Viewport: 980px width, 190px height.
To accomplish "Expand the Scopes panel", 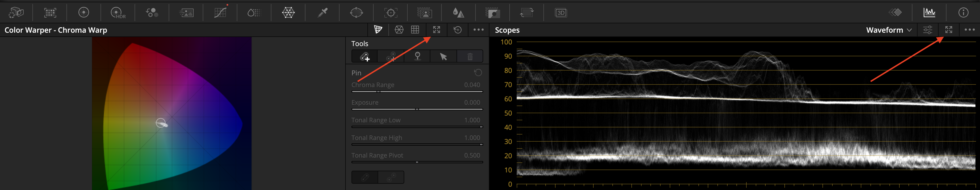I will point(948,29).
